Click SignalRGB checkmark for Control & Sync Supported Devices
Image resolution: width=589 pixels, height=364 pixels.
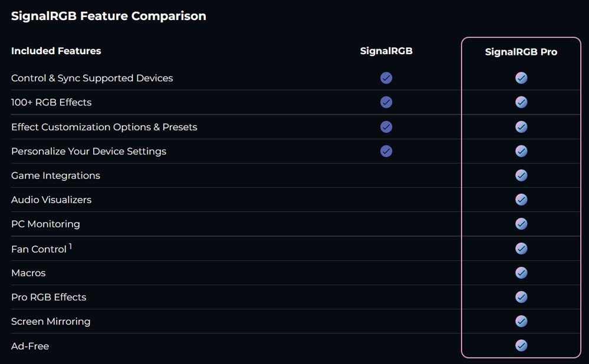(386, 78)
